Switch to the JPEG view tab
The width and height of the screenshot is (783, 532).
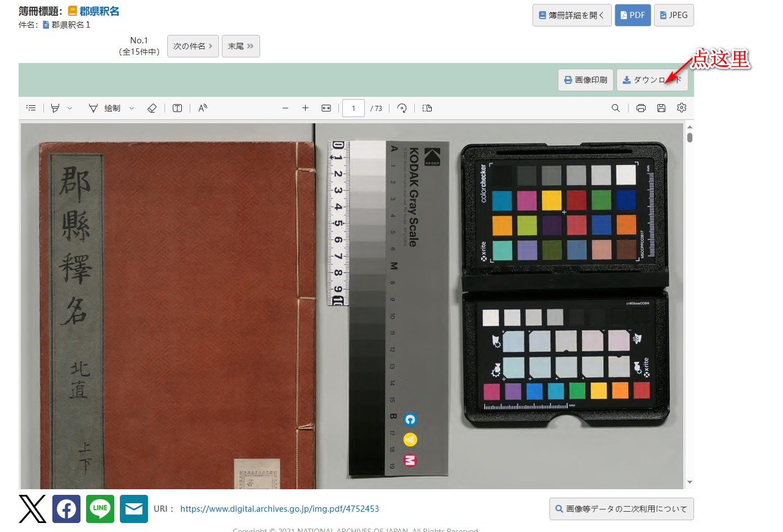coord(674,15)
